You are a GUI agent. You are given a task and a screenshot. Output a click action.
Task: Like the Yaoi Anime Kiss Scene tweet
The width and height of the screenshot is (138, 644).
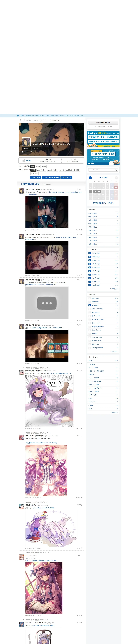pos(82,320)
